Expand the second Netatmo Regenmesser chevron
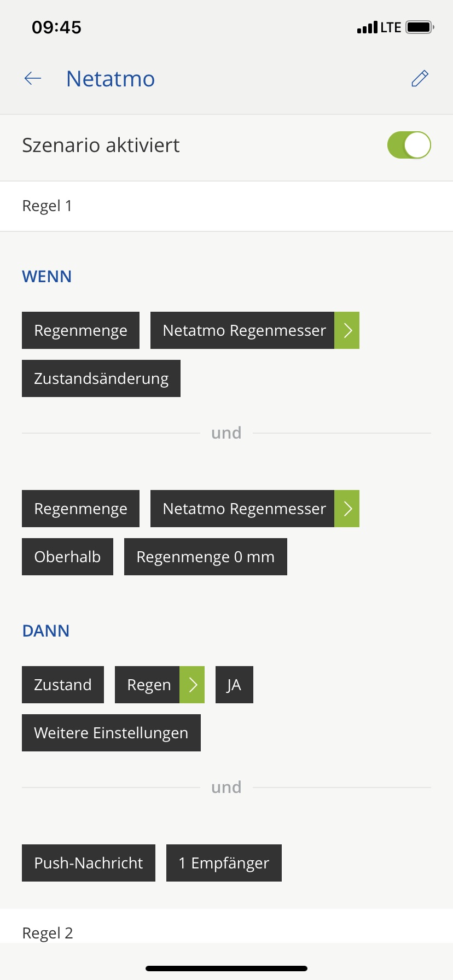This screenshot has height=980, width=453. coord(347,509)
